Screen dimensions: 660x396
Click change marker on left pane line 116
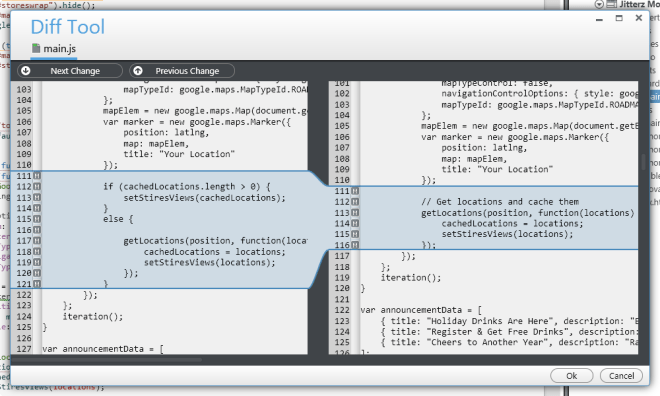point(37,230)
